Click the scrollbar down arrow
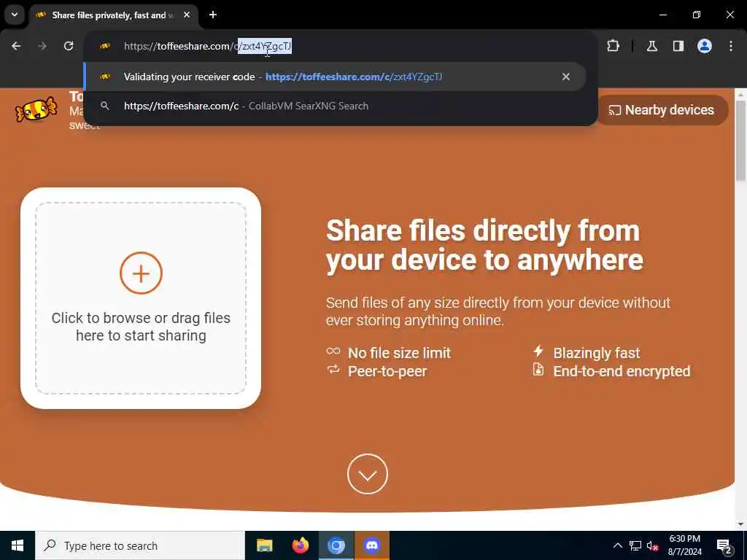 click(740, 524)
